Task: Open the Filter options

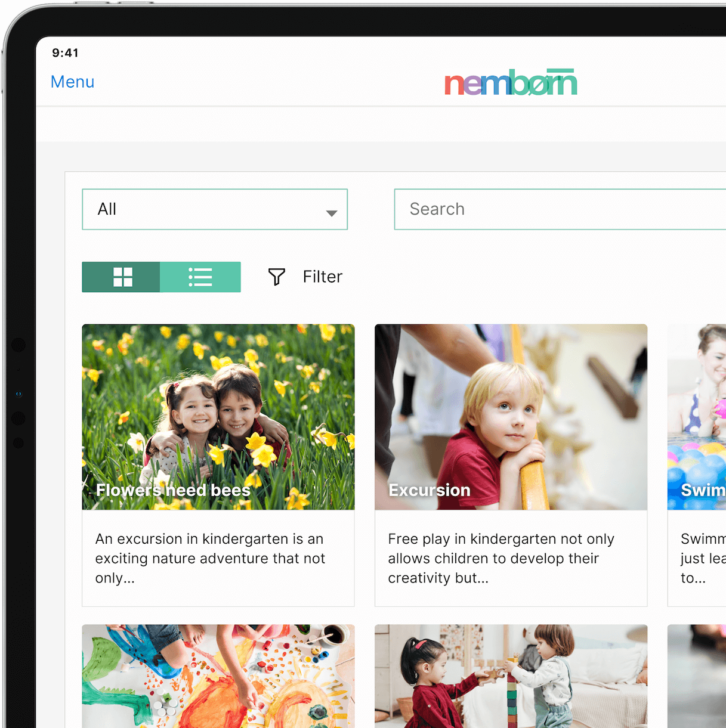Action: click(x=322, y=277)
